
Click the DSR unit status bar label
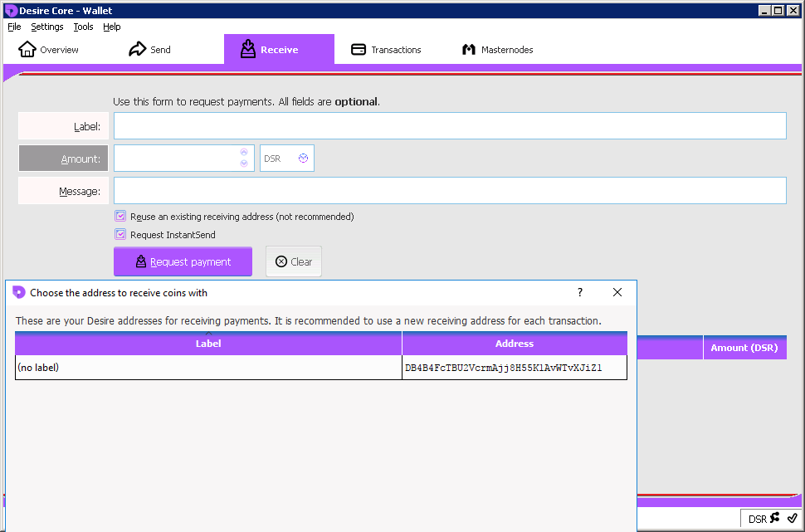coord(757,520)
